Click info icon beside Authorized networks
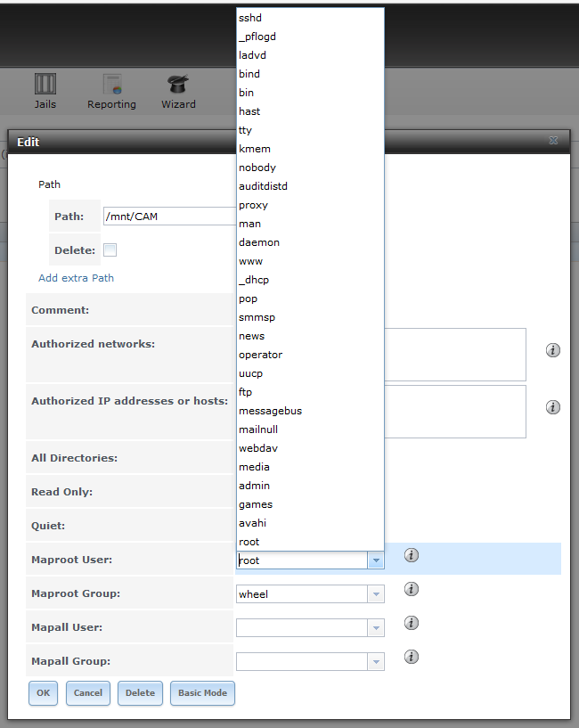 pyautogui.click(x=552, y=350)
